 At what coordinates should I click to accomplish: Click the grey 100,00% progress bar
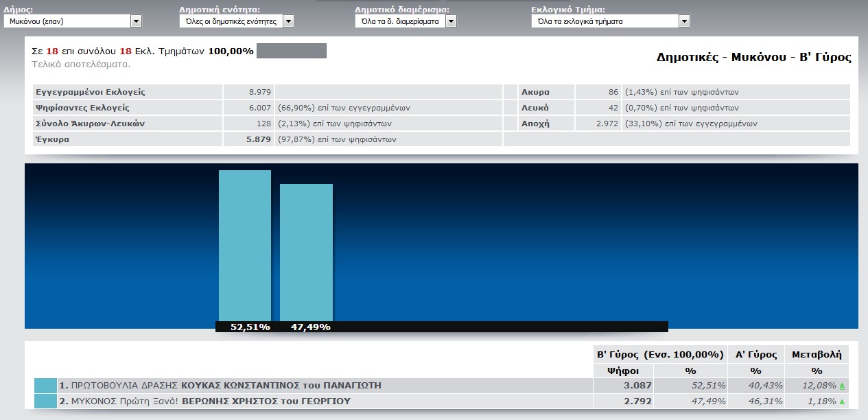click(x=291, y=51)
